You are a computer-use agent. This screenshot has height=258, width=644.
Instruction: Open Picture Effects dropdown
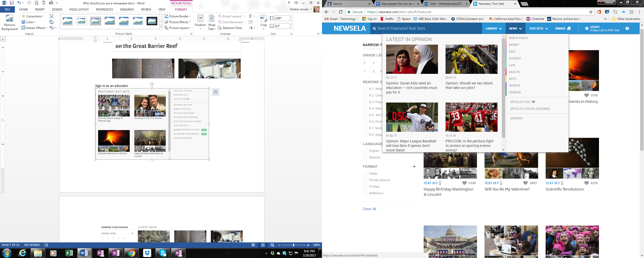(178, 22)
